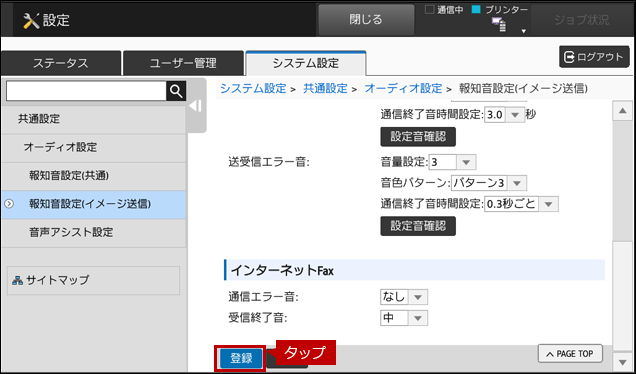636x374 pixels.
Task: Click the settings wrench icon
Action: point(30,21)
